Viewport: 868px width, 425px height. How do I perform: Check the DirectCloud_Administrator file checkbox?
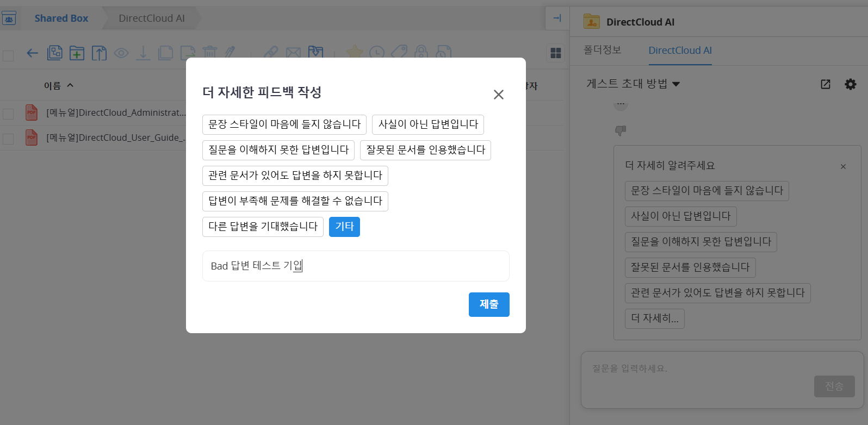point(8,114)
